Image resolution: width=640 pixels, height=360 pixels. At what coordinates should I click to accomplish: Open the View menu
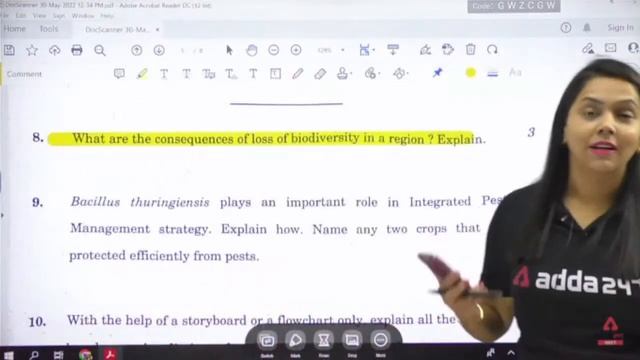[x=40, y=16]
